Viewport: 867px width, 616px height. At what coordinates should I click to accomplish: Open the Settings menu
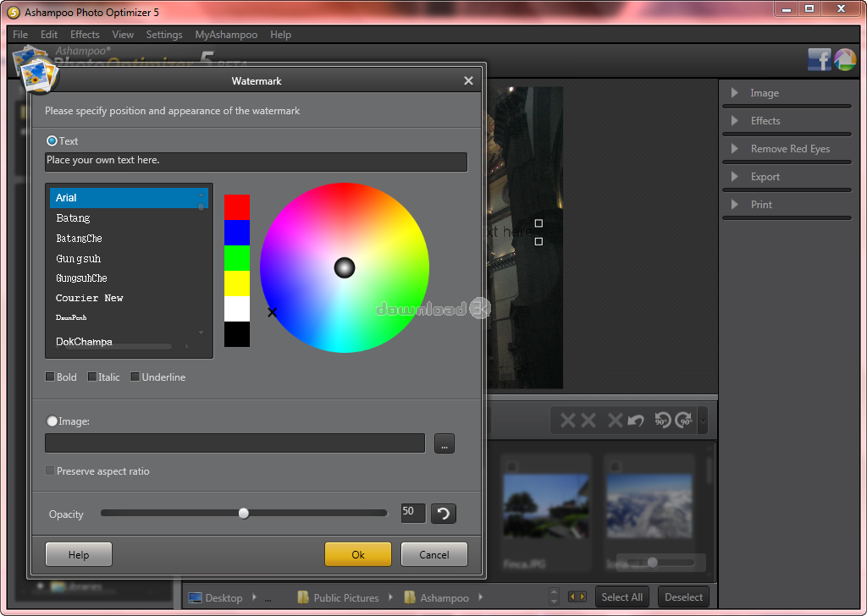click(x=164, y=34)
